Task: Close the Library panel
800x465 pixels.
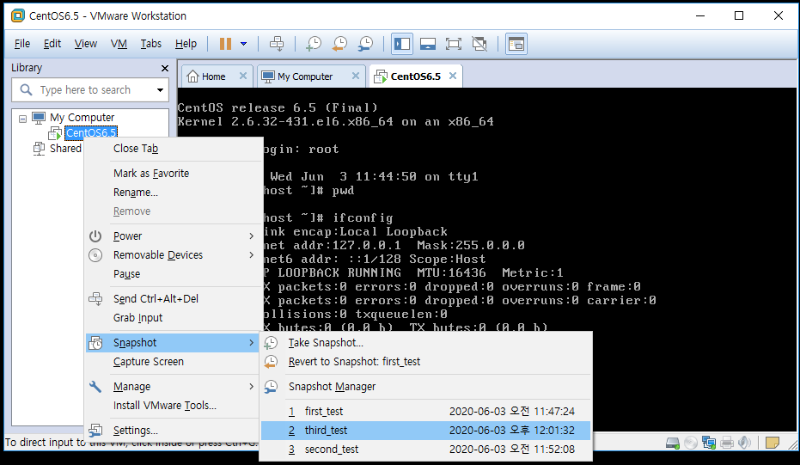Action: [165, 68]
